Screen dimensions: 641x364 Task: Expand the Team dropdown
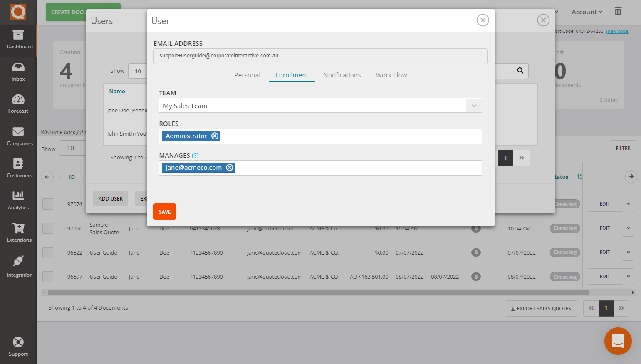474,106
